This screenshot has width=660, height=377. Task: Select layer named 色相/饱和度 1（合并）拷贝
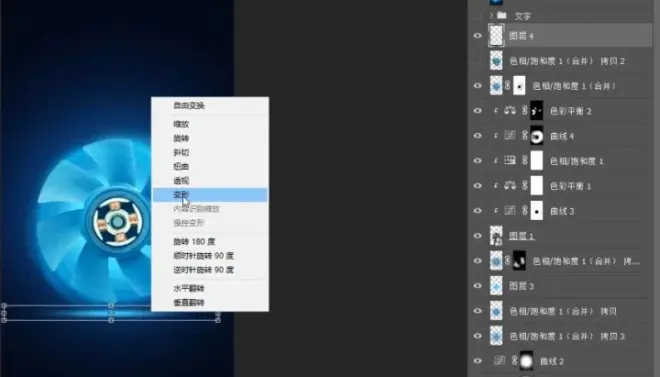click(x=563, y=311)
